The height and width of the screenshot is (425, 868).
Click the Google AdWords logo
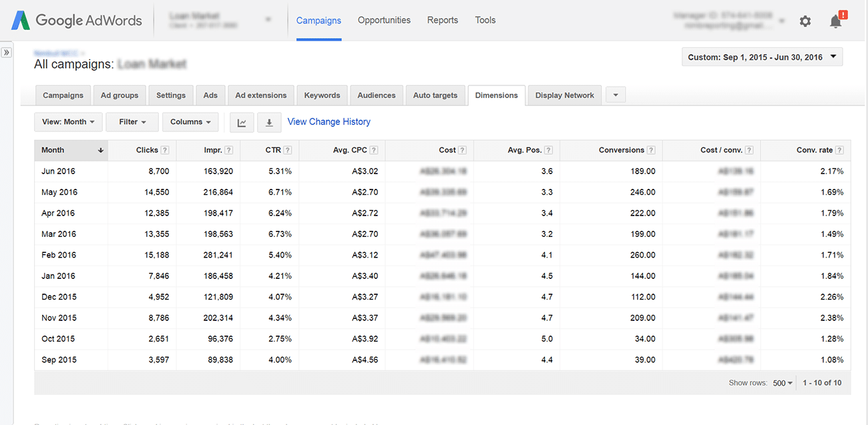click(x=77, y=20)
